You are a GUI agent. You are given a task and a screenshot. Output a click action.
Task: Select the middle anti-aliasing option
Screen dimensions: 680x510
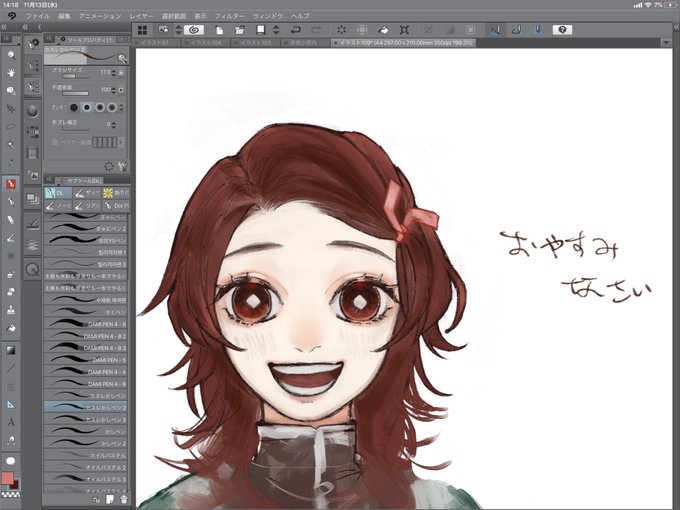point(100,107)
